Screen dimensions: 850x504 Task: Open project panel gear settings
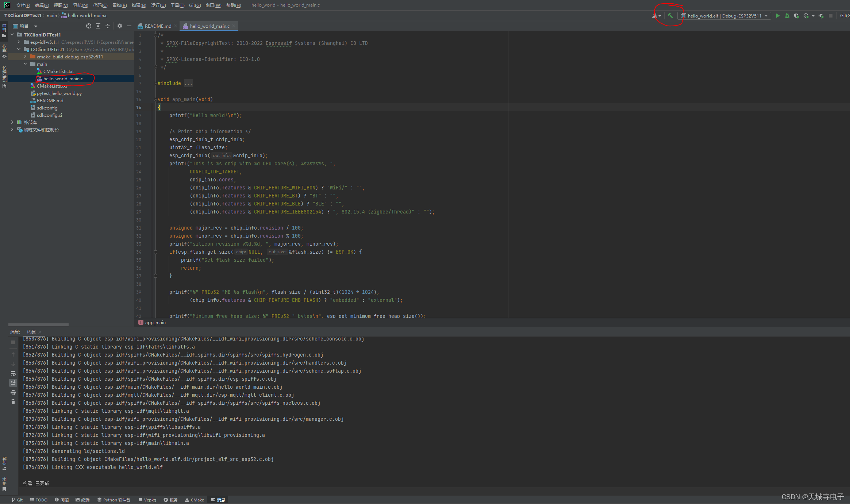120,26
